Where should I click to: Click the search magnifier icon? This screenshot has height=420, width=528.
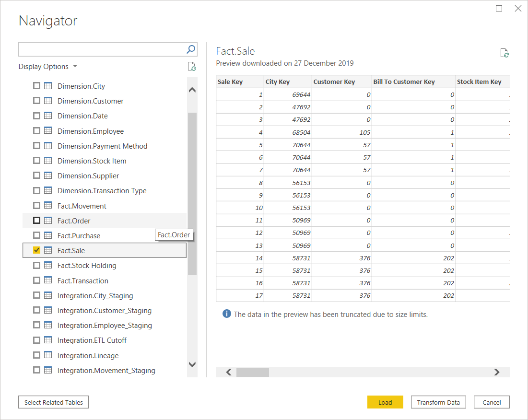pyautogui.click(x=190, y=49)
